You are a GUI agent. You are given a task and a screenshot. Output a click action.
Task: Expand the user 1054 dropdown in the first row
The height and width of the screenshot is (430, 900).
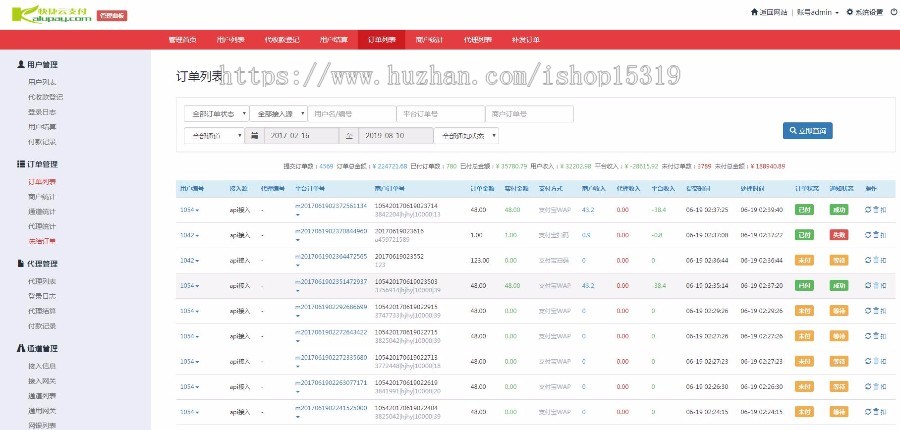(189, 210)
